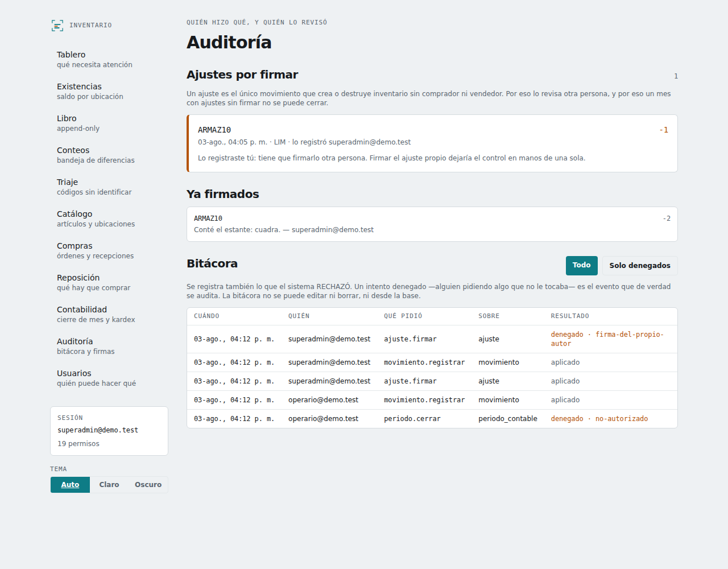Image resolution: width=728 pixels, height=569 pixels.
Task: Click the Inventario logo icon
Action: point(57,26)
